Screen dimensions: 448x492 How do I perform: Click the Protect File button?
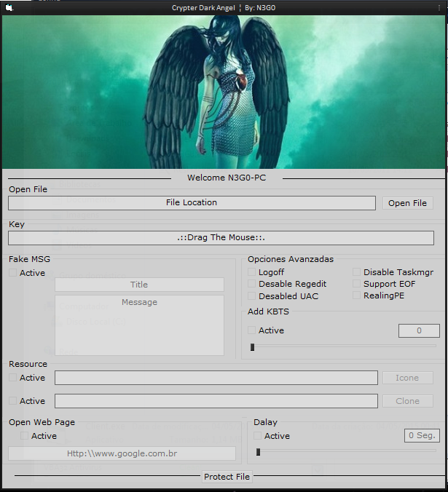227,477
